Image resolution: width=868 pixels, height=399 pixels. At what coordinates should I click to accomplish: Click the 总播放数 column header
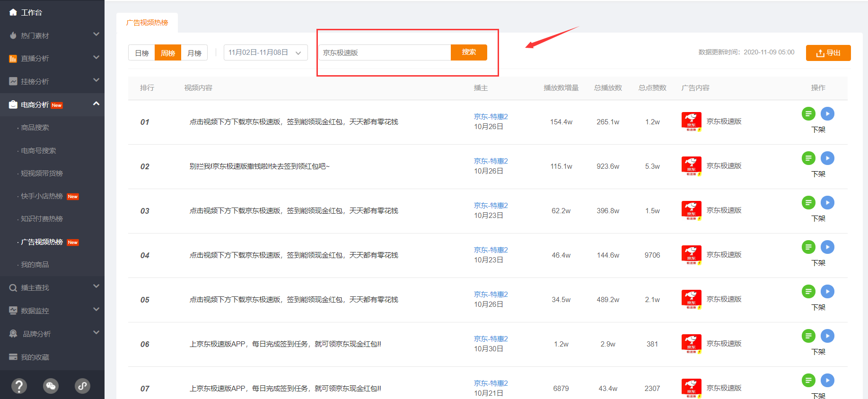608,88
